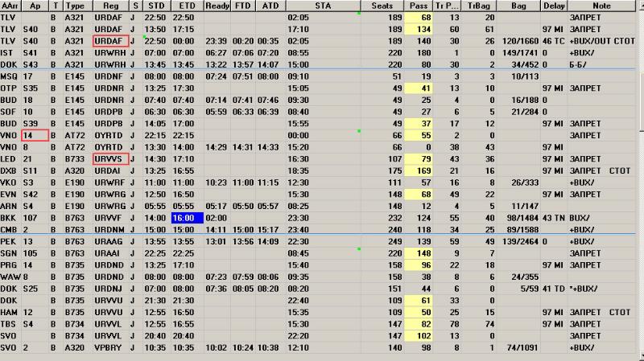Select the red-outlined URDAF registration cell

click(109, 40)
